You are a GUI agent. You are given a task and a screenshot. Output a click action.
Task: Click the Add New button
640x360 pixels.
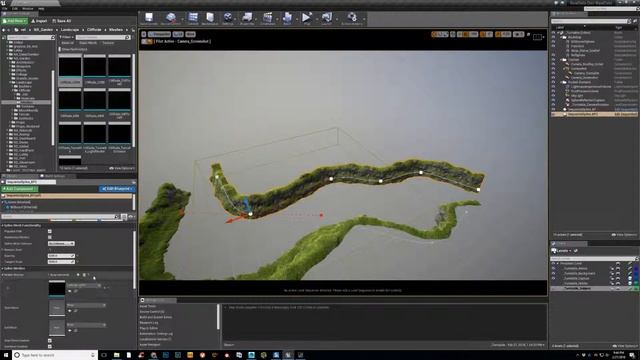click(15, 21)
